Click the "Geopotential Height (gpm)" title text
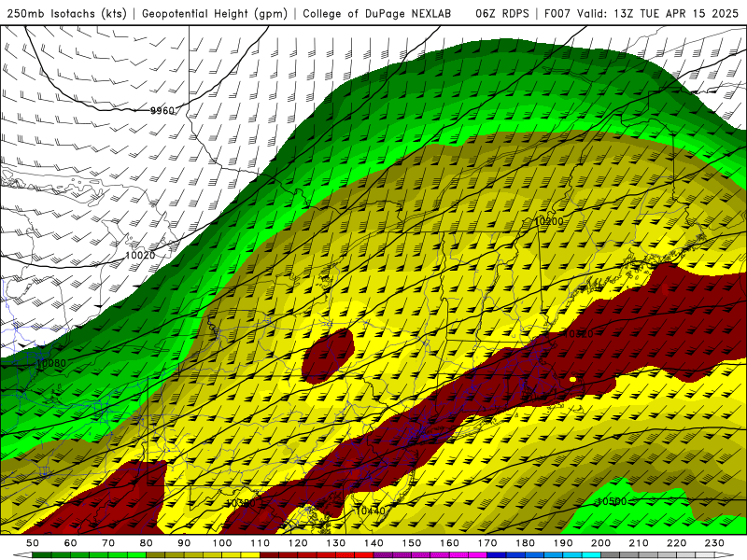This screenshot has width=747, height=560. 215,13
